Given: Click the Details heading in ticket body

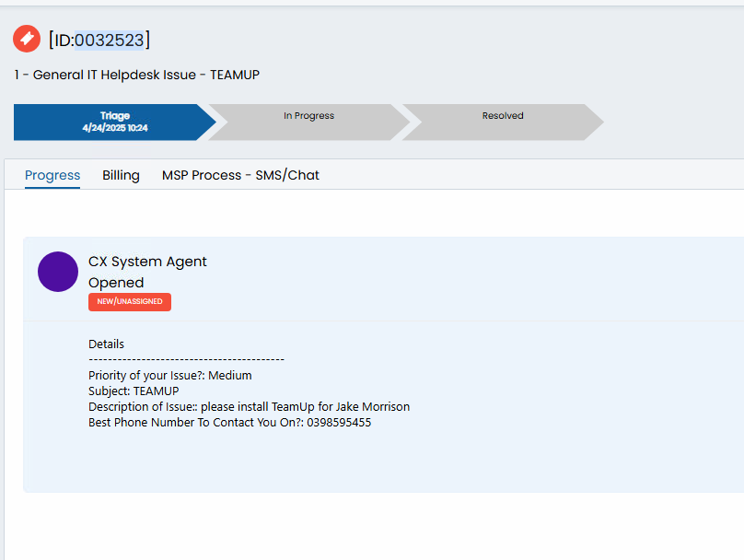Looking at the screenshot, I should [106, 344].
